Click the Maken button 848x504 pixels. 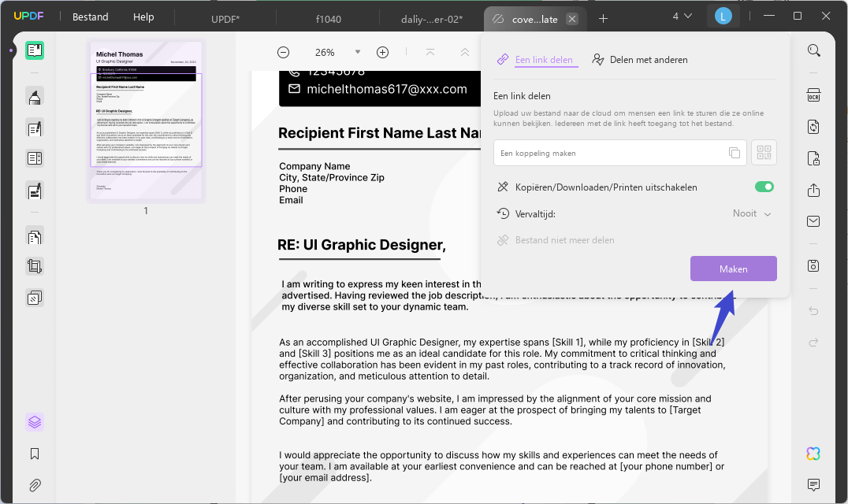click(734, 269)
